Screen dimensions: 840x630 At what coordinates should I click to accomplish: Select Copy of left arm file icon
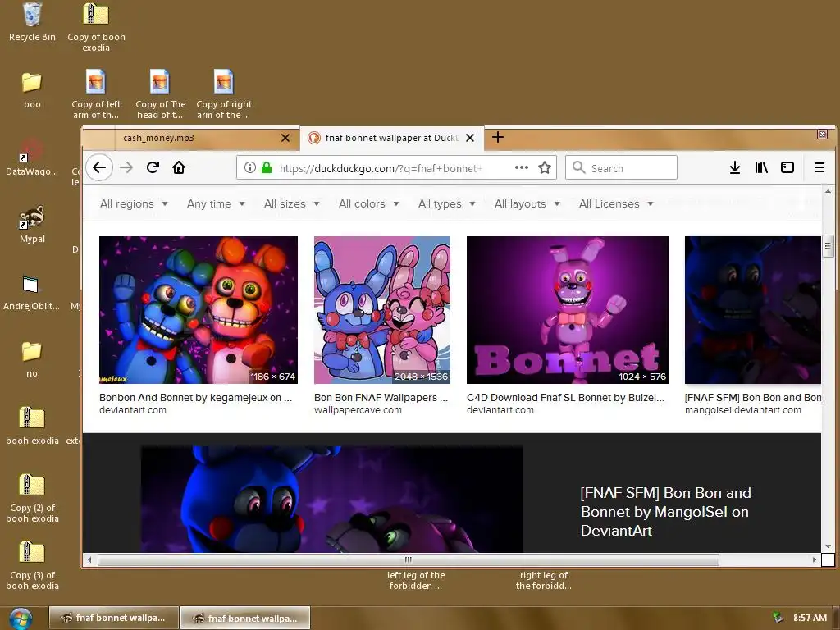97,94
